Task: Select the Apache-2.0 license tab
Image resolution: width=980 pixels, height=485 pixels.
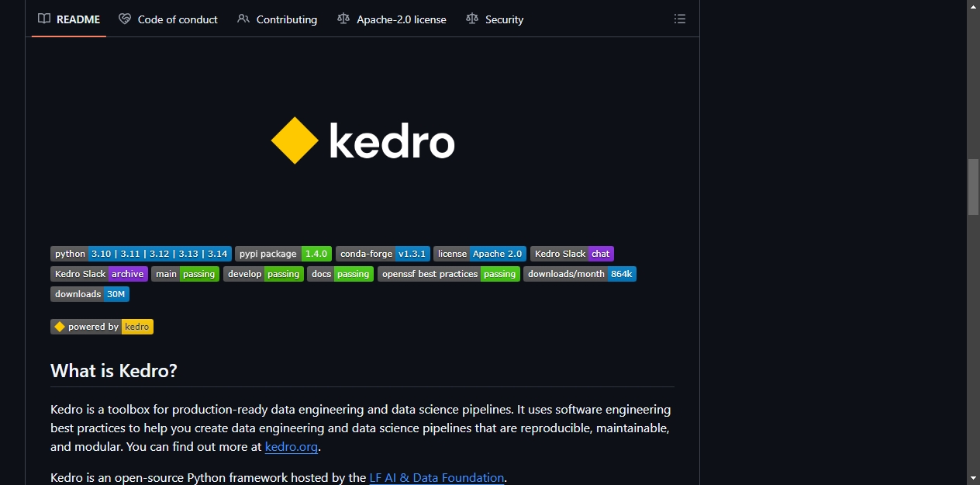Action: click(392, 19)
